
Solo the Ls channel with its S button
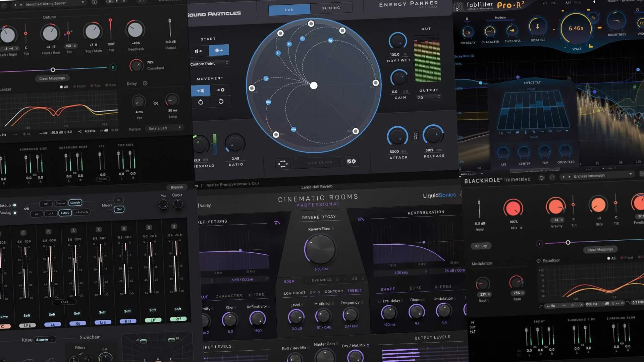coord(48,232)
